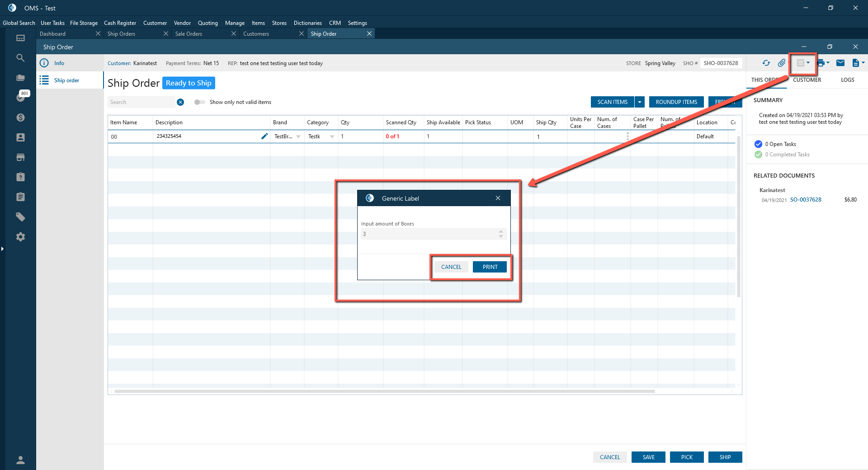Open the dollar sign cash register icon
Image resolution: width=868 pixels, height=470 pixels.
[x=20, y=117]
